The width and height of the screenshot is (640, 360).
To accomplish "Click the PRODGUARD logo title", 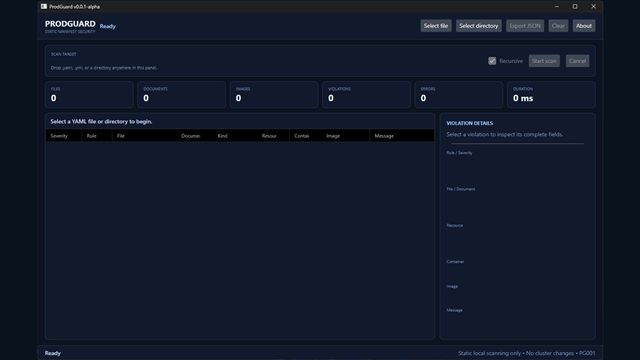I will [70, 24].
